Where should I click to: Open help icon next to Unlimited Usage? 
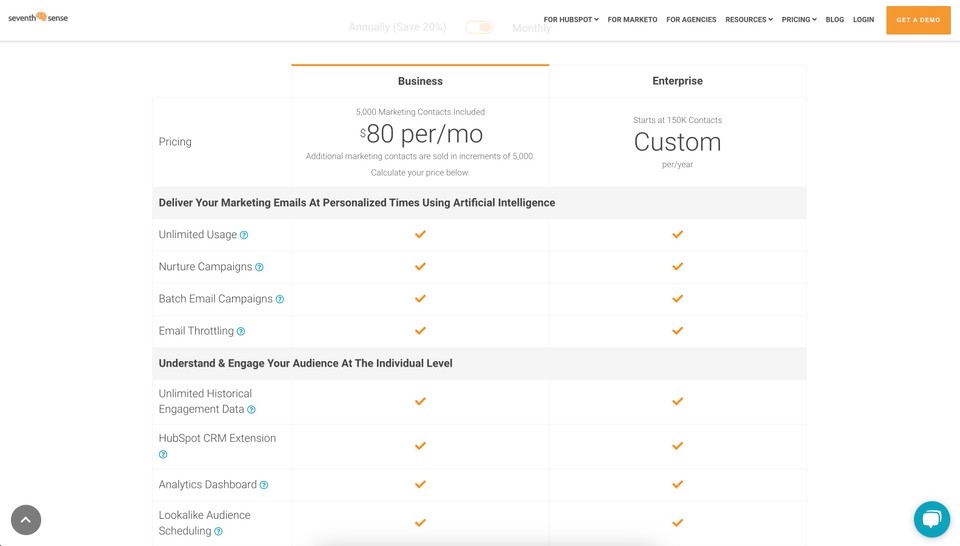point(244,235)
